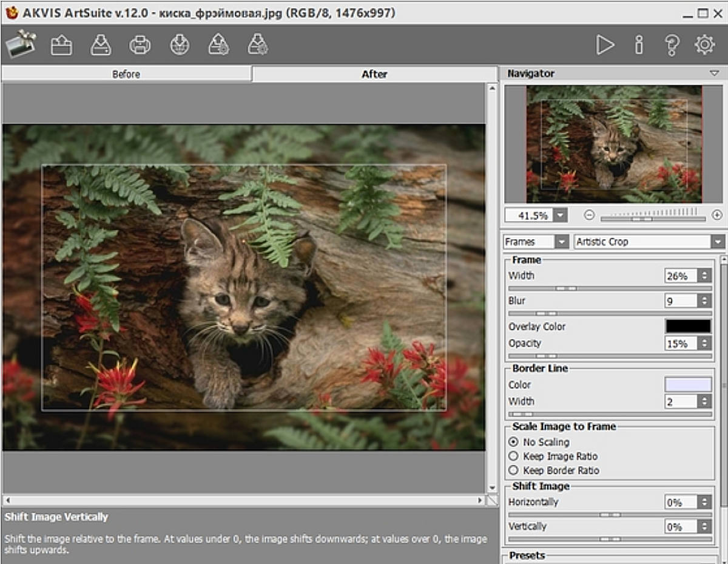Select Keep Image Ratio option
The width and height of the screenshot is (728, 564).
pyautogui.click(x=514, y=456)
